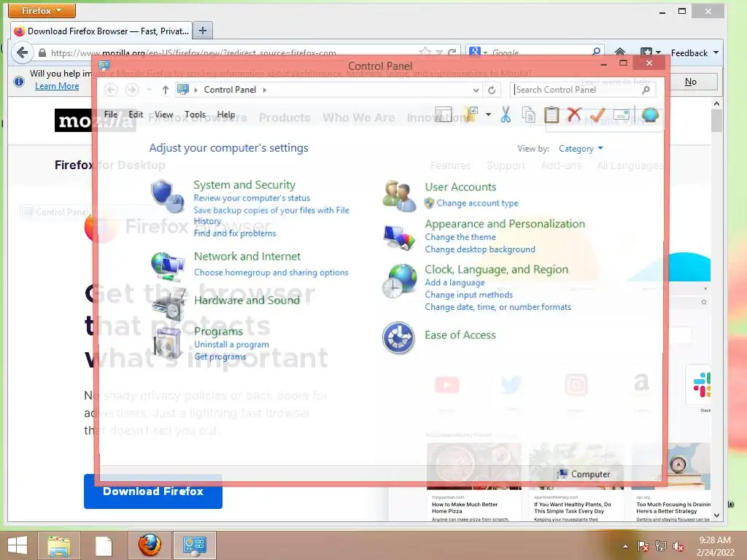The image size is (747, 560).
Task: Click the Firefox home icon
Action: point(620,52)
